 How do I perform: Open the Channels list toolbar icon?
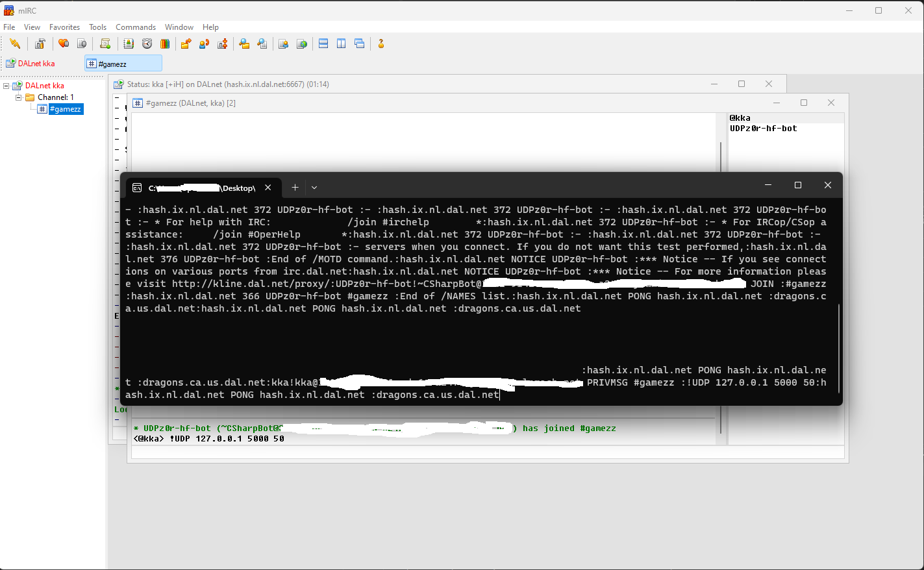pyautogui.click(x=82, y=43)
